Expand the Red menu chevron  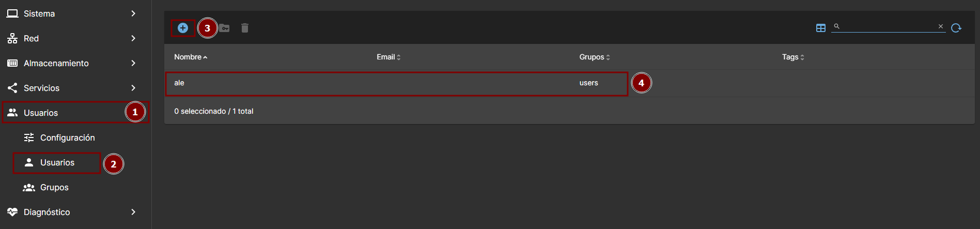coord(133,38)
